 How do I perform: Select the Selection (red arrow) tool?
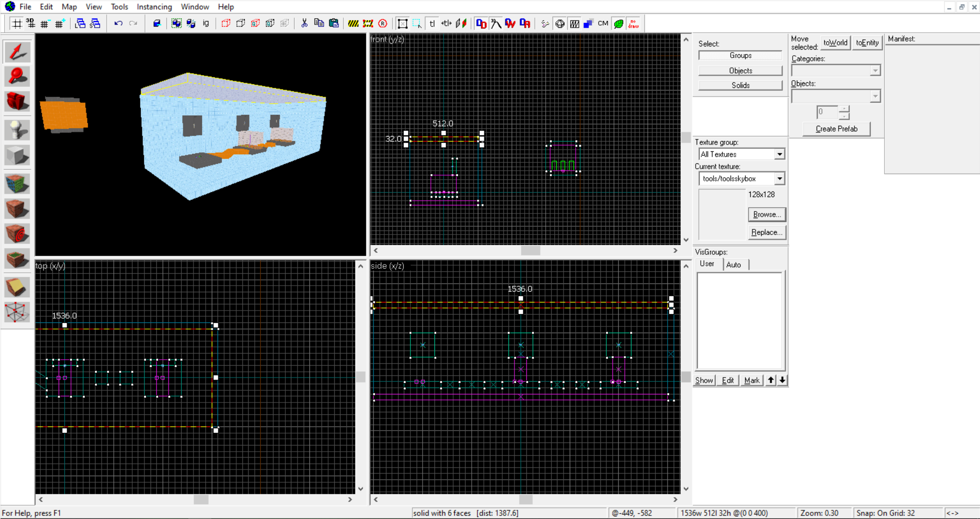point(17,52)
